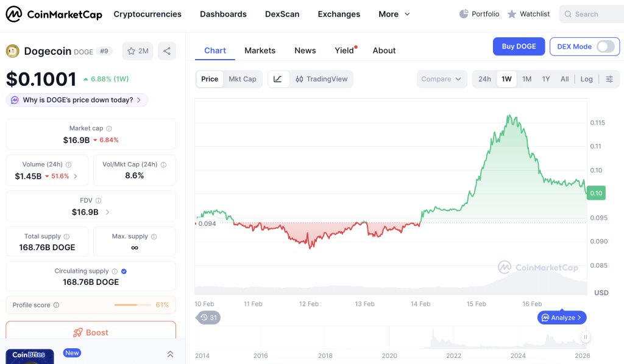The height and width of the screenshot is (364, 624).
Task: Click the Vol/Mkt Cap (24h) info icon
Action: pos(163,164)
